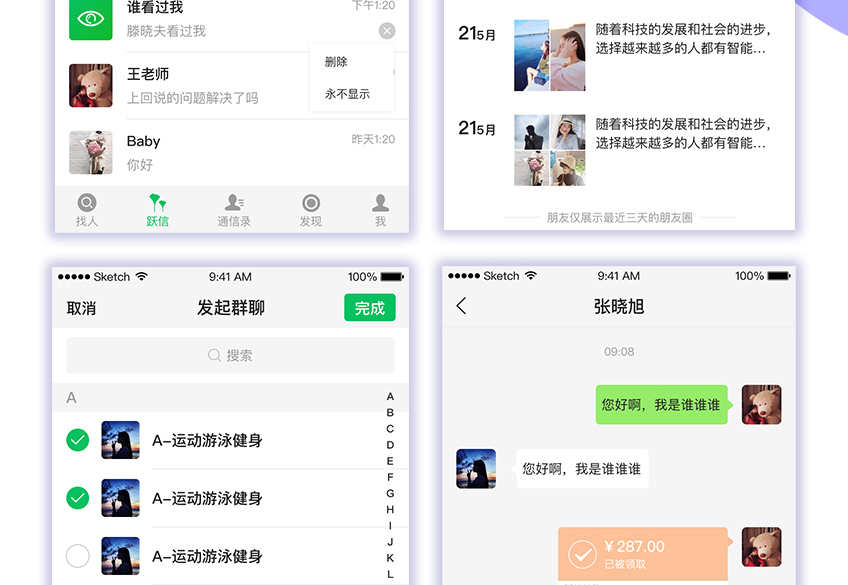Switch to the 发现 tab
Viewport: 848px width, 585px height.
tap(311, 210)
